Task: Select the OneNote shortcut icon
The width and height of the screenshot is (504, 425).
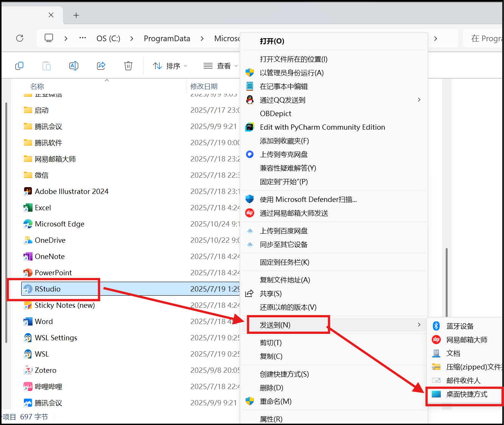Action: [28, 256]
